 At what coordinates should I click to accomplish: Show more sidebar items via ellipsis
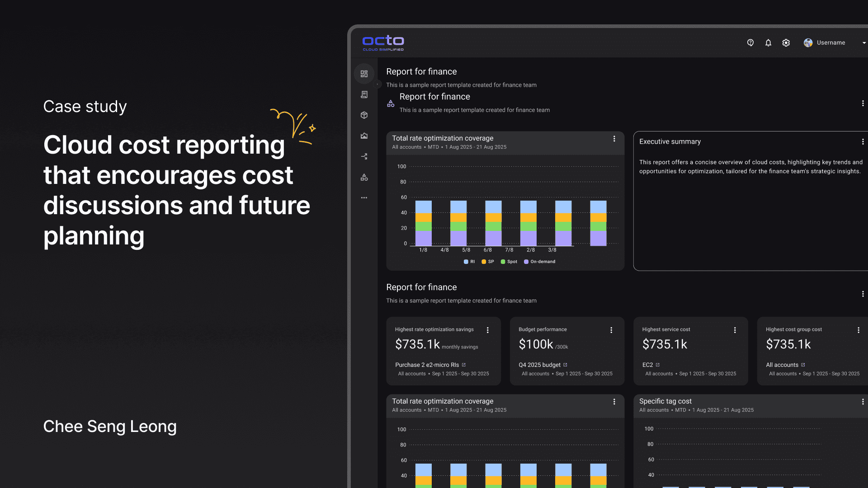[x=364, y=197]
